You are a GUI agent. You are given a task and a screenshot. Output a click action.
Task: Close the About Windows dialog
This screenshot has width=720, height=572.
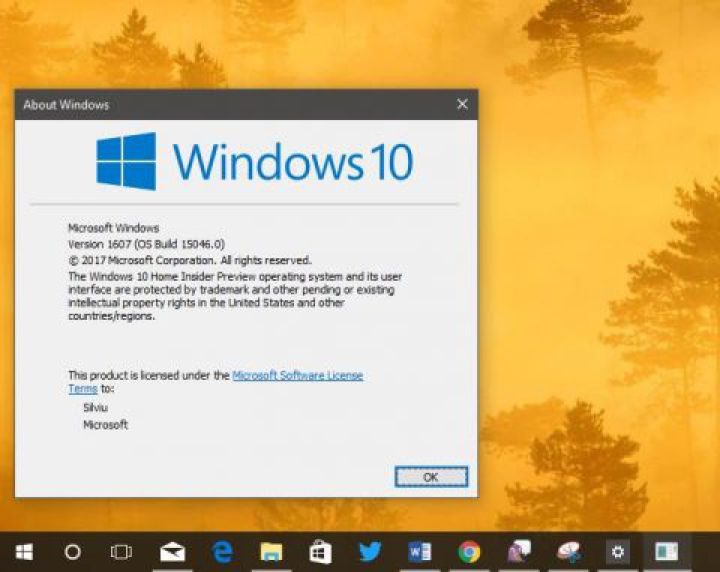click(461, 104)
